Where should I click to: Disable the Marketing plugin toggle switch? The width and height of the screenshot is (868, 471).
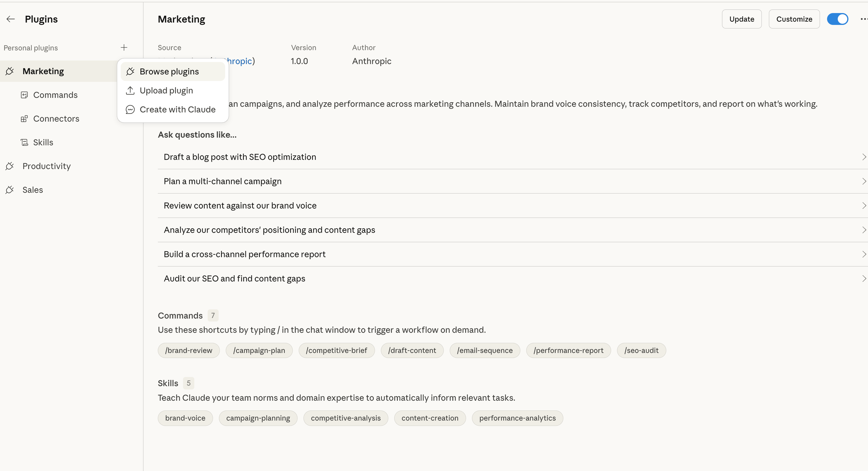837,19
